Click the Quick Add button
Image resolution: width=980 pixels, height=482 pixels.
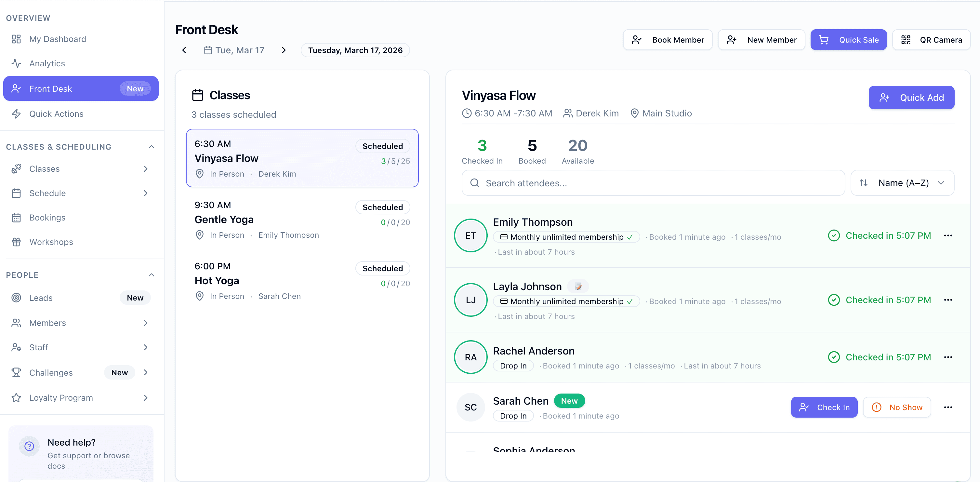pyautogui.click(x=911, y=97)
